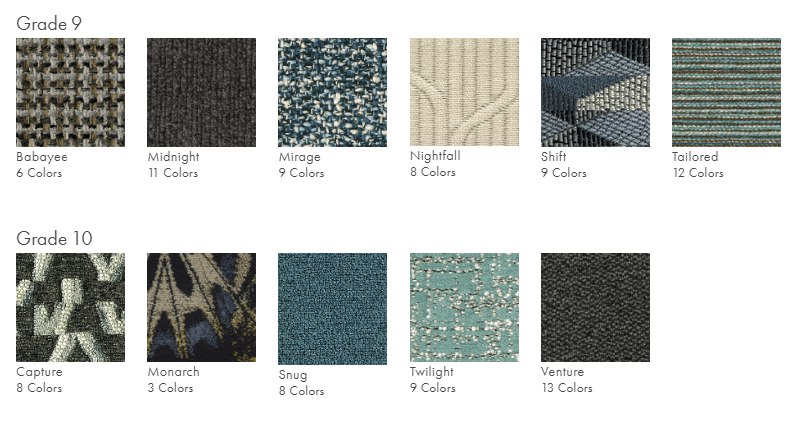Screen dimensions: 800x426
Task: Select the Babayee fabric swatch
Action: tap(70, 92)
